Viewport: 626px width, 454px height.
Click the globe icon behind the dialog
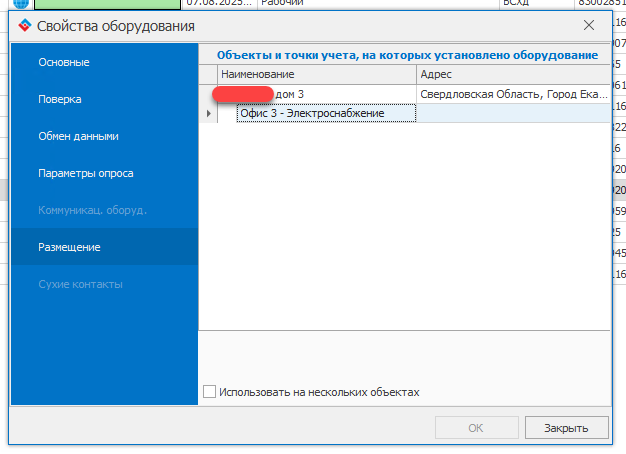(x=19, y=3)
